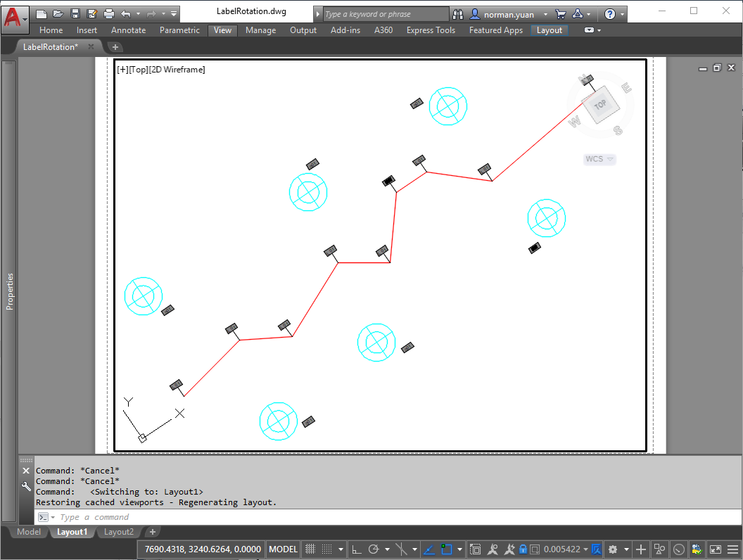Image resolution: width=743 pixels, height=560 pixels.
Task: Click the MODEL button in the status bar
Action: (283, 549)
